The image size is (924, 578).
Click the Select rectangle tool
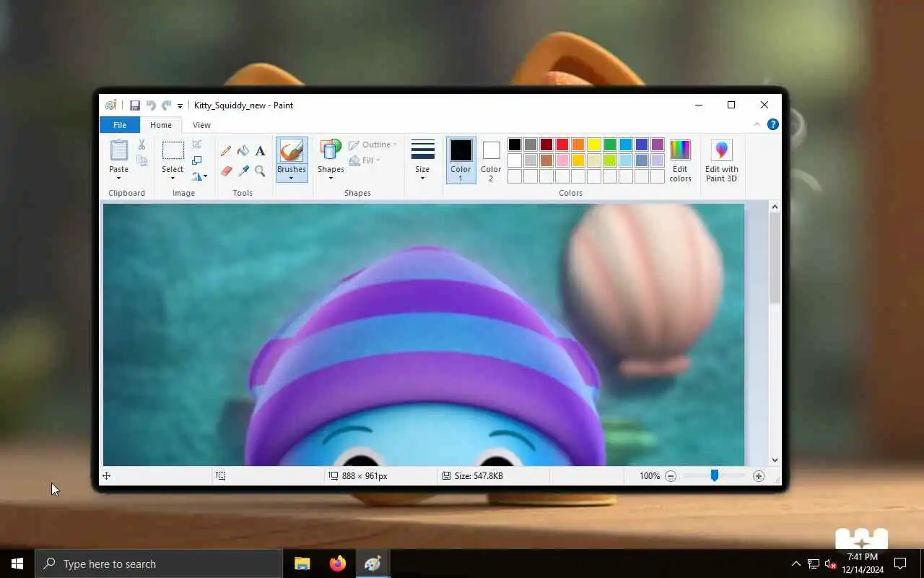coord(173,150)
